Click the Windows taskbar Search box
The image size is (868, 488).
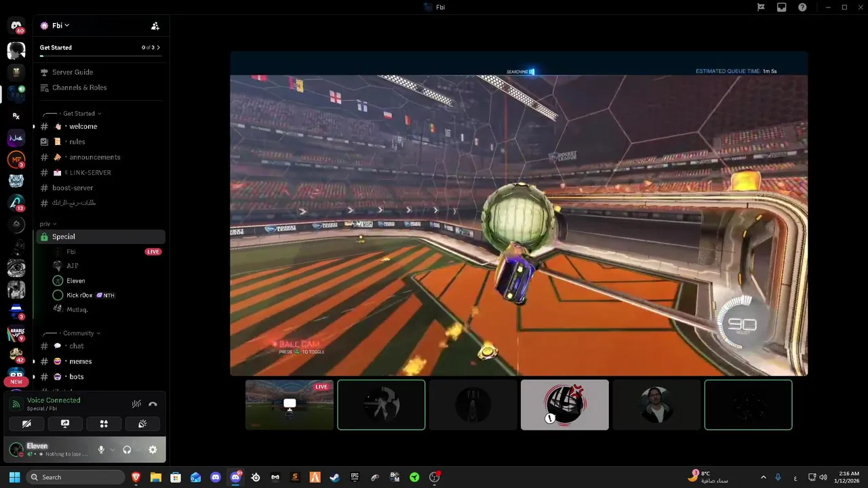[x=76, y=477]
